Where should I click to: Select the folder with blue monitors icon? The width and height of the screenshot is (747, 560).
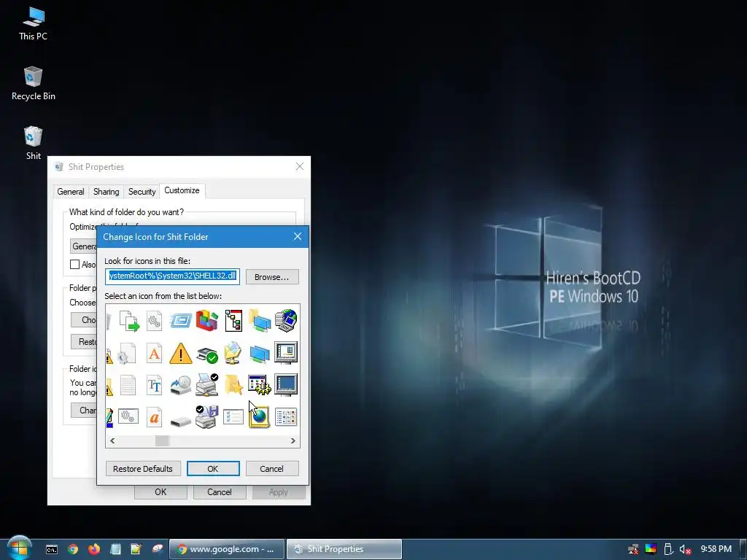point(260,321)
